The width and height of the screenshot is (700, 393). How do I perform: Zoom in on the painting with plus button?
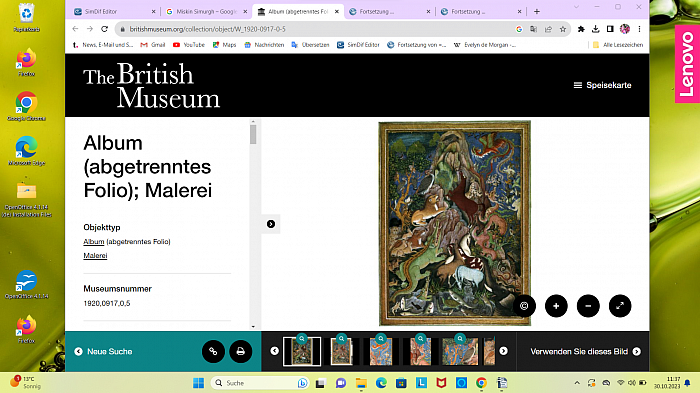pos(556,306)
